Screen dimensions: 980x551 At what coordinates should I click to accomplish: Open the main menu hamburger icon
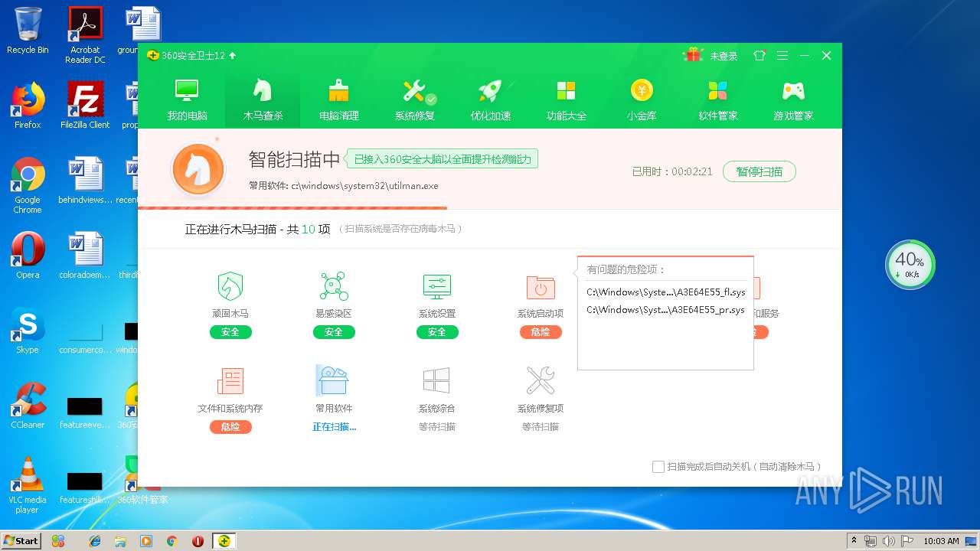pos(782,56)
